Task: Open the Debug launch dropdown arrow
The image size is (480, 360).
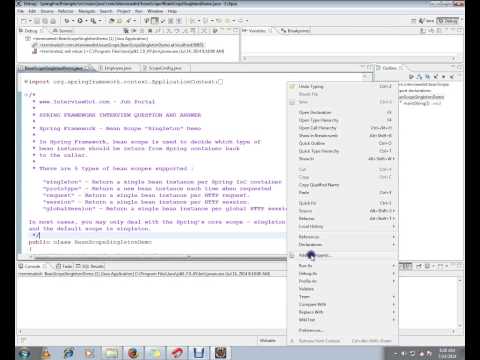Action: (73, 21)
